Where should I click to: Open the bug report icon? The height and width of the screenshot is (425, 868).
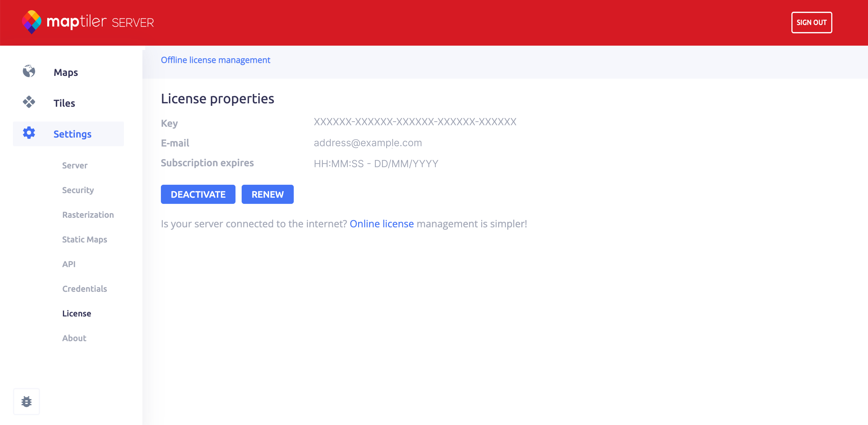click(26, 401)
